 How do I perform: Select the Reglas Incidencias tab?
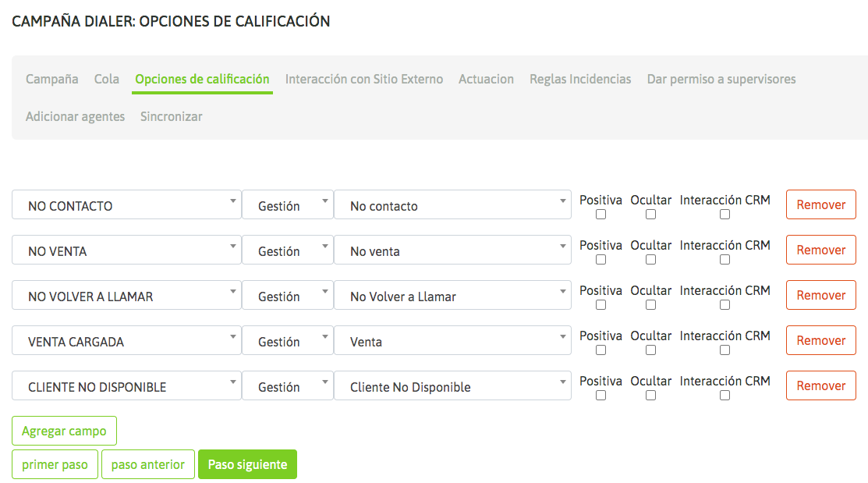580,79
